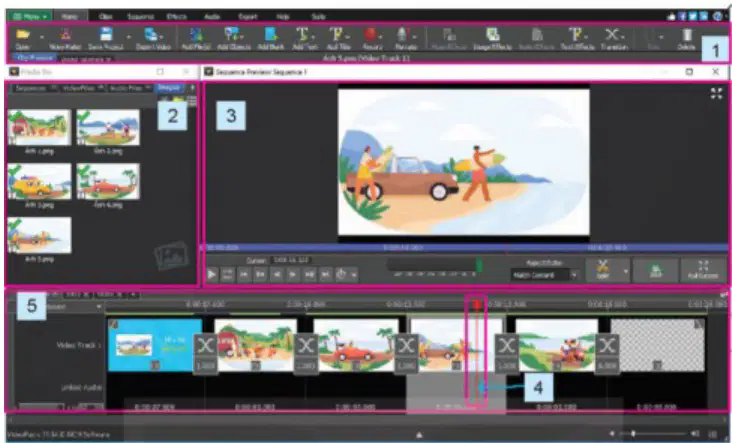This screenshot has height=443, width=732.
Task: Click the Full Screen button
Action: point(703,270)
